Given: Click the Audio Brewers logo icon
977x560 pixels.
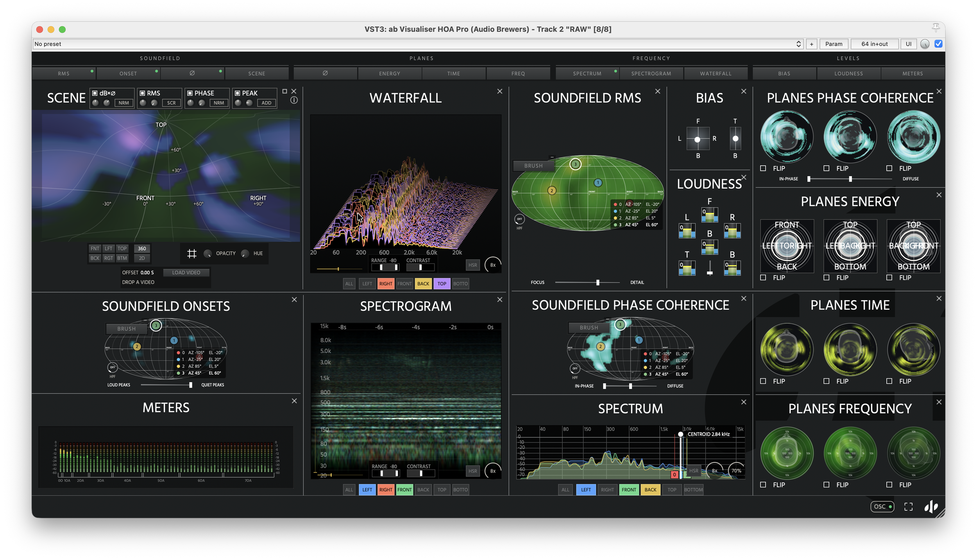Looking at the screenshot, I should pyautogui.click(x=931, y=506).
